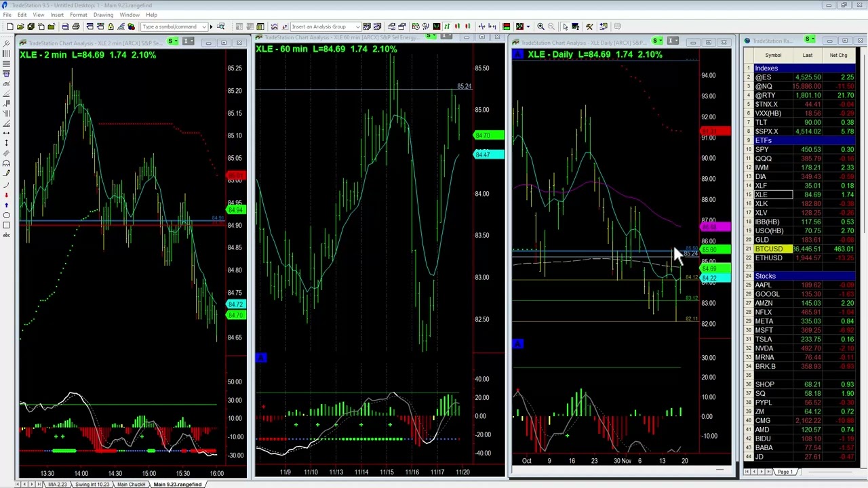Open the View menu
This screenshot has height=488, width=868.
[39, 15]
